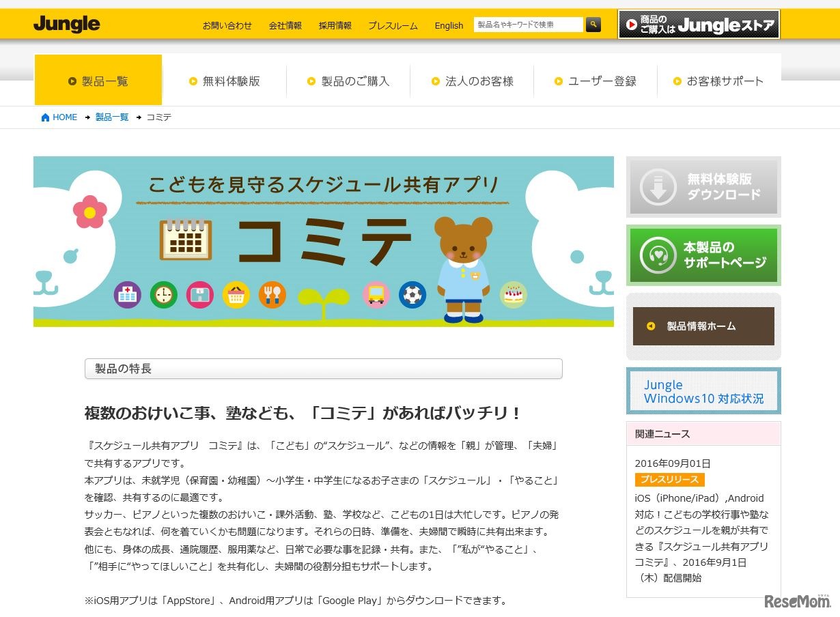840x617 pixels.
Task: Click the birthday cake icon in the banner
Action: [514, 295]
